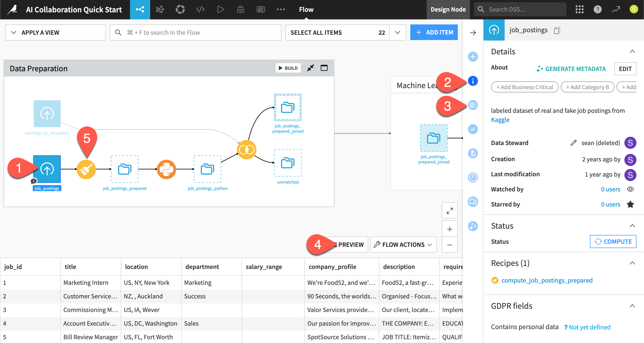Zoom in the flow with the plus button
Image resolution: width=644 pixels, height=343 pixels.
coord(450,229)
